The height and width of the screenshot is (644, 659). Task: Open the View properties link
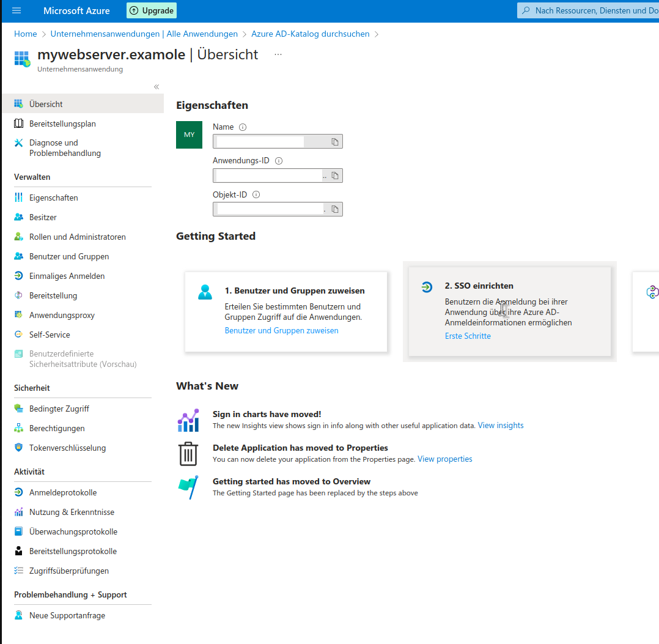[444, 459]
